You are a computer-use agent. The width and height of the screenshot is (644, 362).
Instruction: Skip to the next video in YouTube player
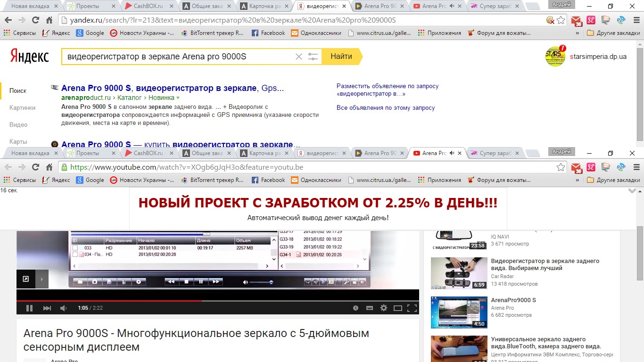coord(47,308)
